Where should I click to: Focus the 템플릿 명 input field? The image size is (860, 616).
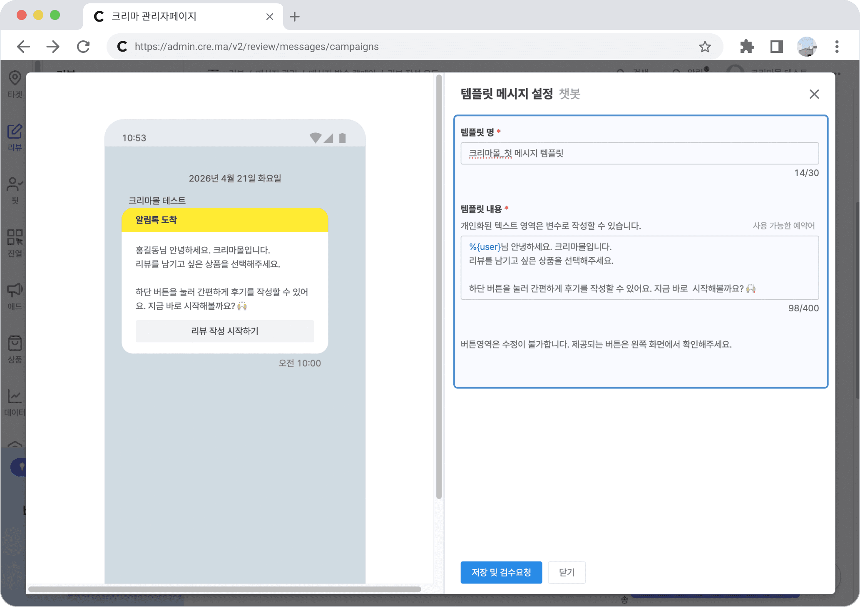[639, 154]
